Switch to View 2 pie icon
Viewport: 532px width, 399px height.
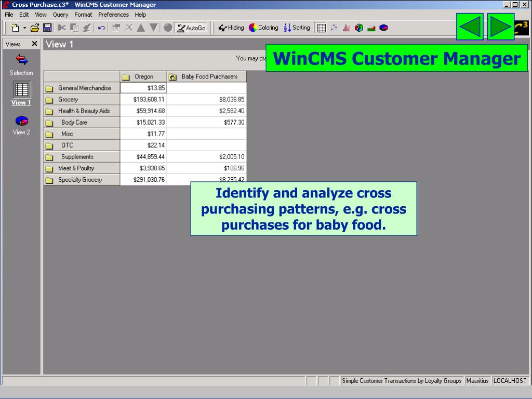coord(21,121)
